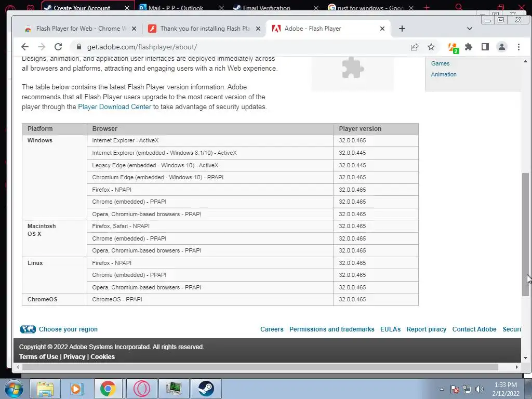Viewport: 532px width, 399px height.
Task: Toggle the Chrome side panel
Action: 485,47
